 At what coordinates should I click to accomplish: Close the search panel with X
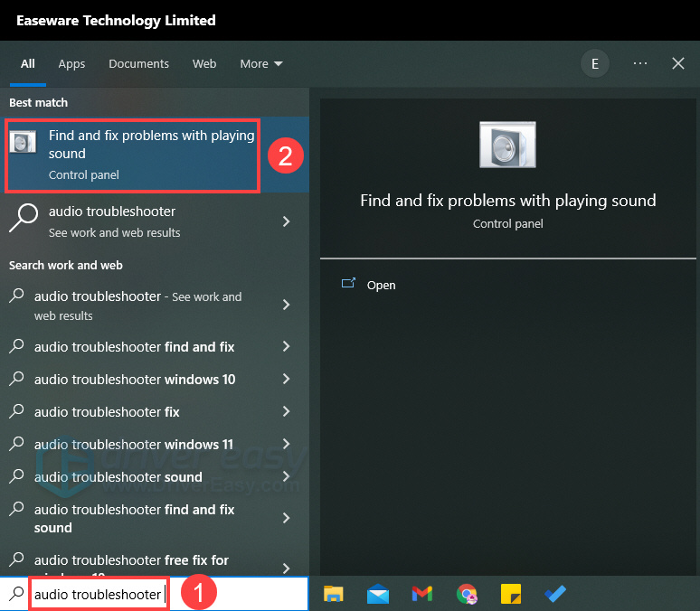tap(678, 63)
